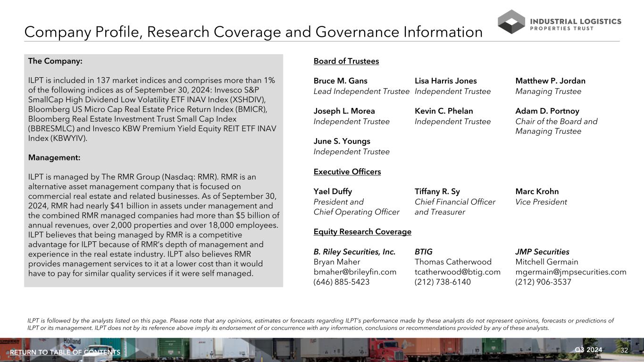Open the tcatherwood@btig.com email address
Image resolution: width=644 pixels, height=362 pixels.
click(457, 272)
